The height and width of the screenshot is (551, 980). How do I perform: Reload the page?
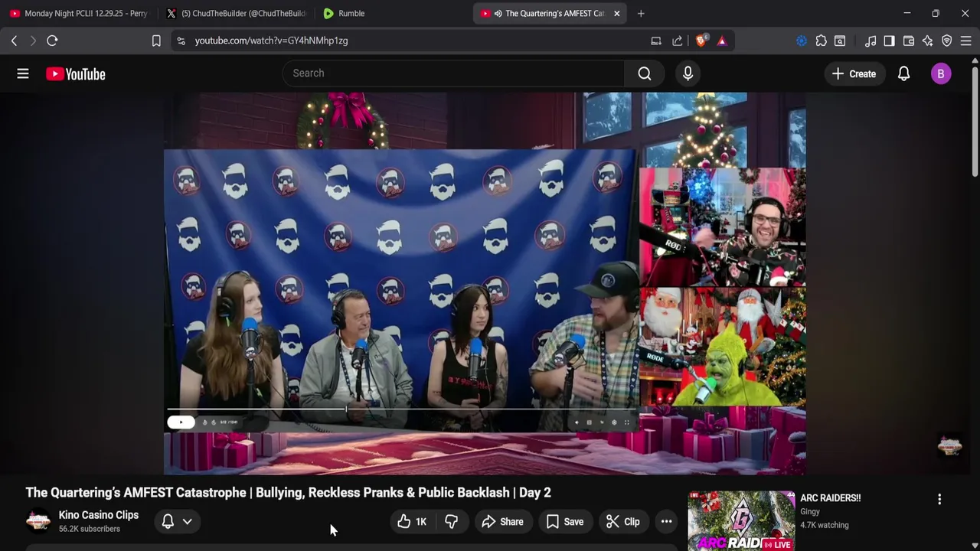(x=52, y=41)
